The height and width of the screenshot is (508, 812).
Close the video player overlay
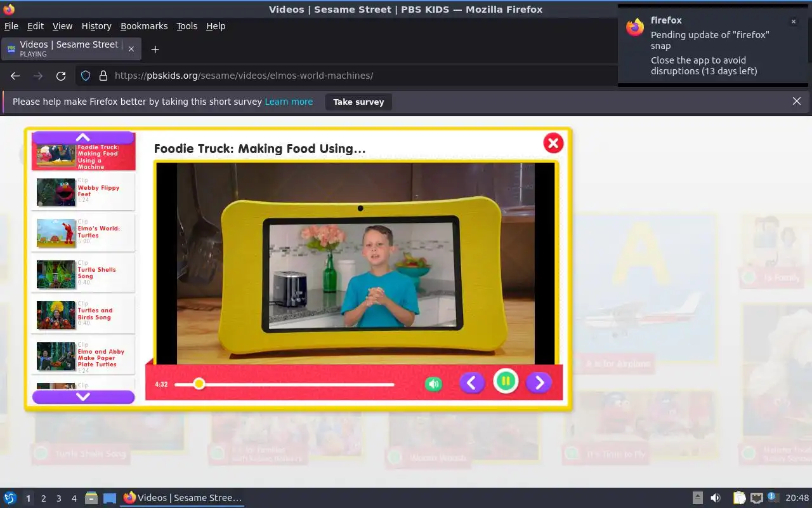tap(553, 143)
